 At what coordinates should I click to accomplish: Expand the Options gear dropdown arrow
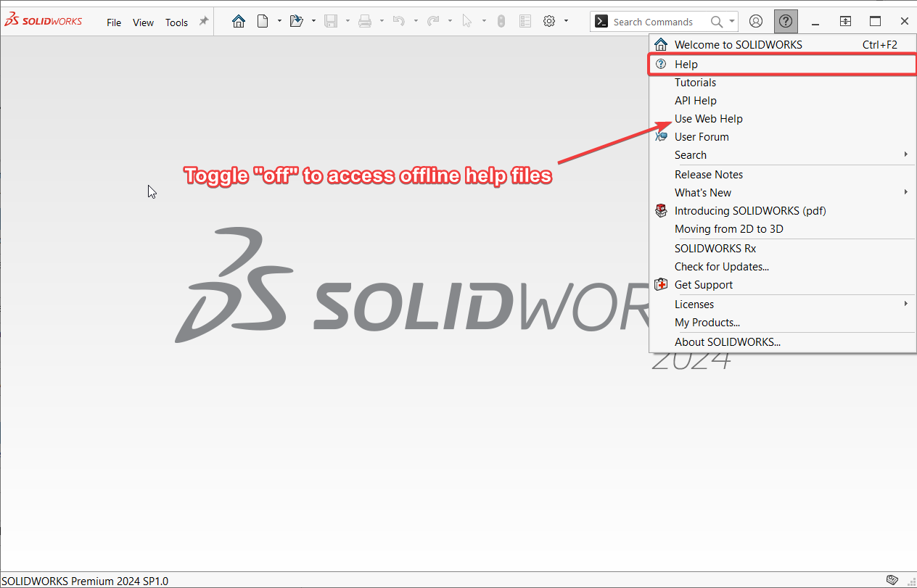click(x=566, y=22)
